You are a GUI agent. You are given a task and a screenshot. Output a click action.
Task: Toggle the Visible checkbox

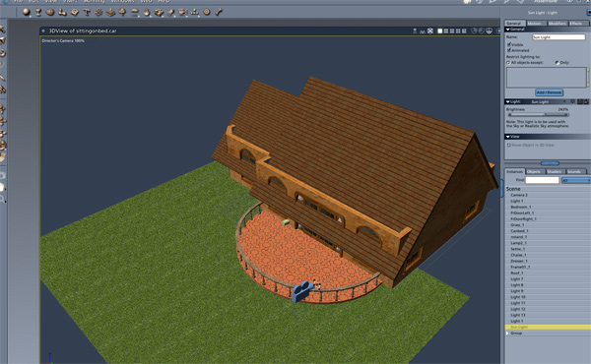point(509,44)
